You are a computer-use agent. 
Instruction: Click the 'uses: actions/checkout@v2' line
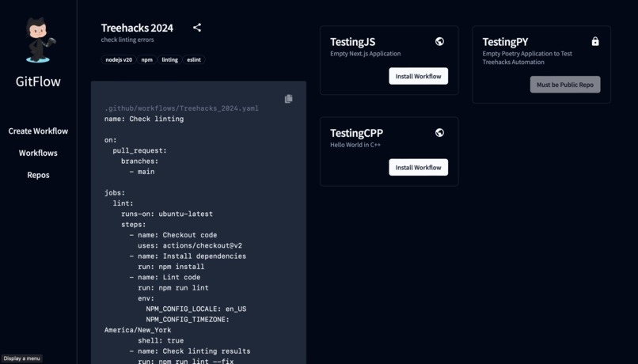click(190, 245)
